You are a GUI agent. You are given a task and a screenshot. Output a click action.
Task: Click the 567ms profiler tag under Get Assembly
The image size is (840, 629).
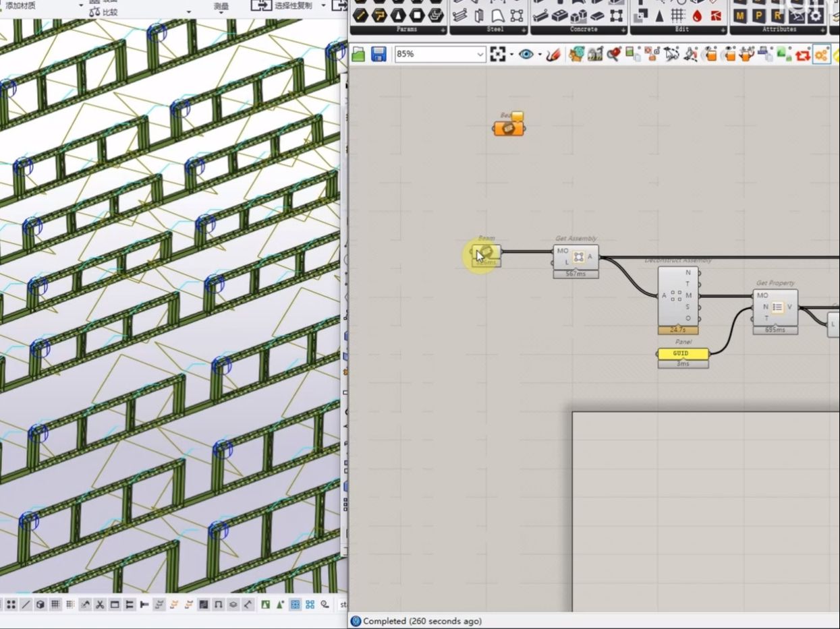(x=576, y=274)
